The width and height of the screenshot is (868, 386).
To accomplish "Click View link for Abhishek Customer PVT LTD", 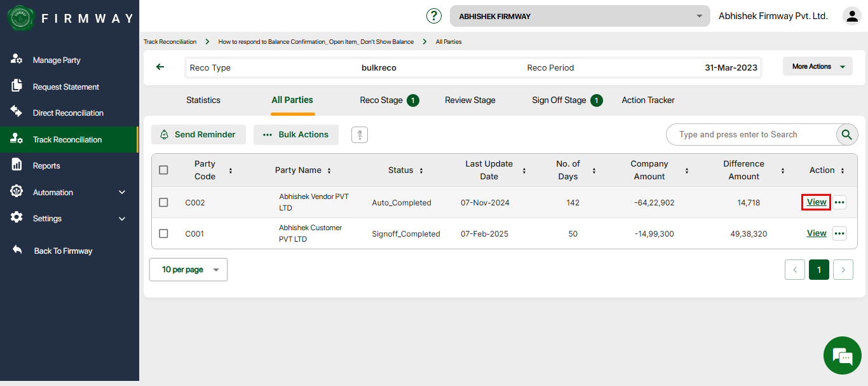I will pyautogui.click(x=817, y=233).
